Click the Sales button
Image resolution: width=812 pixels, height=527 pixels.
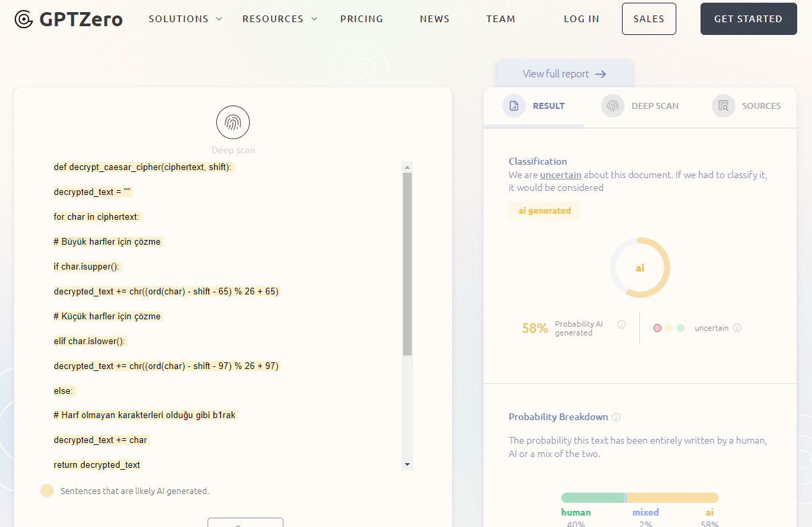pos(649,19)
